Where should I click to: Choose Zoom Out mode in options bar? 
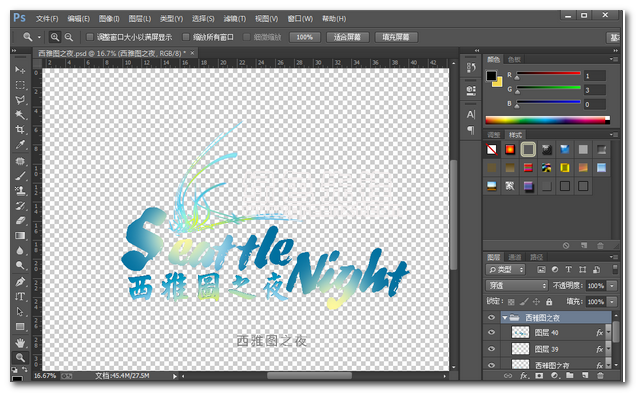click(69, 37)
